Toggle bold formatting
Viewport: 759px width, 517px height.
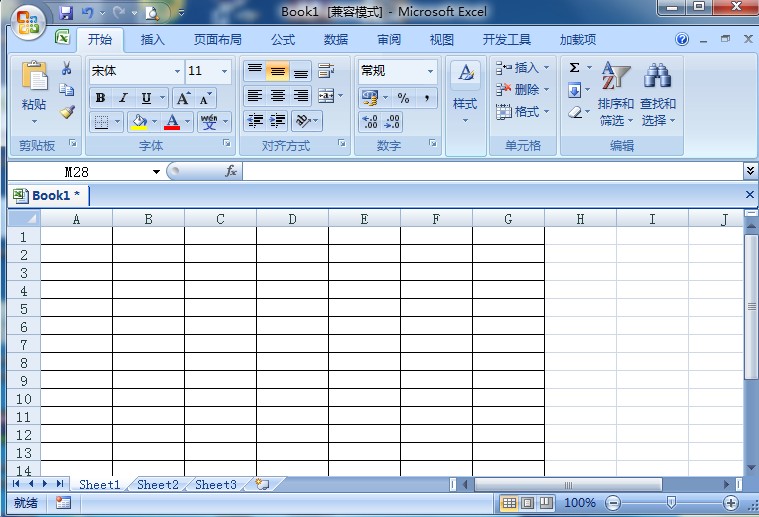[x=100, y=98]
